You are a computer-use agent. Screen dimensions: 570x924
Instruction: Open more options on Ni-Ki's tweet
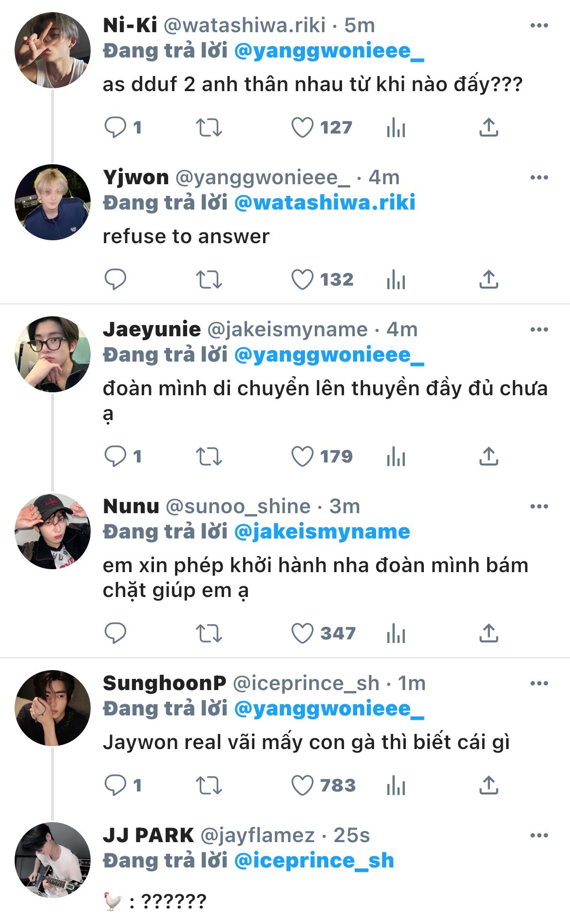(539, 25)
